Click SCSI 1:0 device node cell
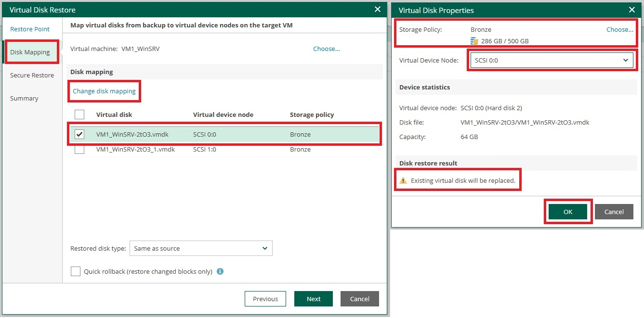The width and height of the screenshot is (644, 318). 205,149
